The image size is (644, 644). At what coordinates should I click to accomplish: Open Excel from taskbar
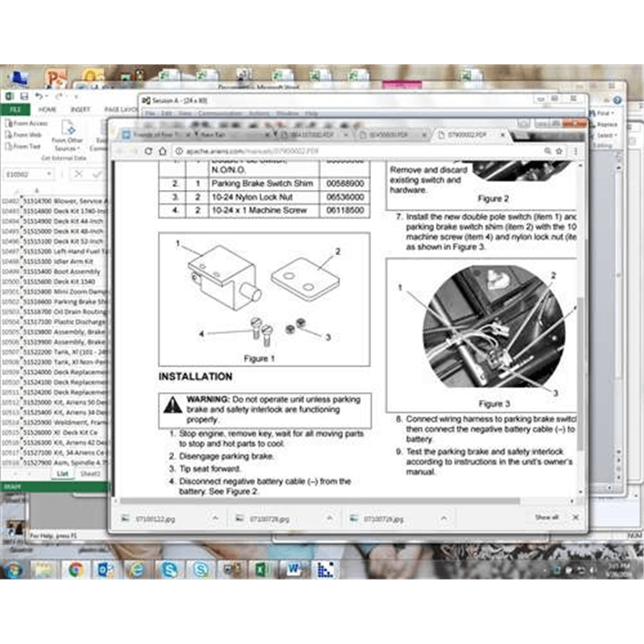[262, 570]
